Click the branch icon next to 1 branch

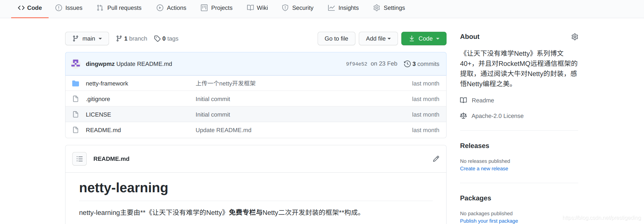pyautogui.click(x=119, y=39)
